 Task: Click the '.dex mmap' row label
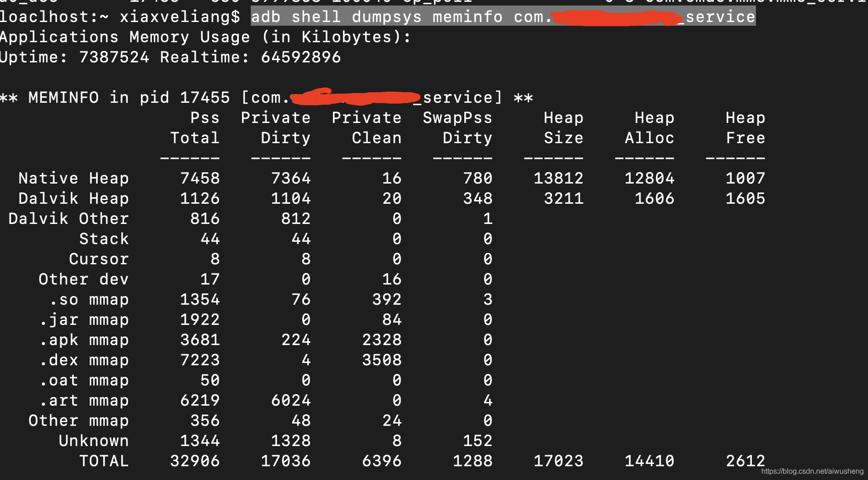pos(84,360)
